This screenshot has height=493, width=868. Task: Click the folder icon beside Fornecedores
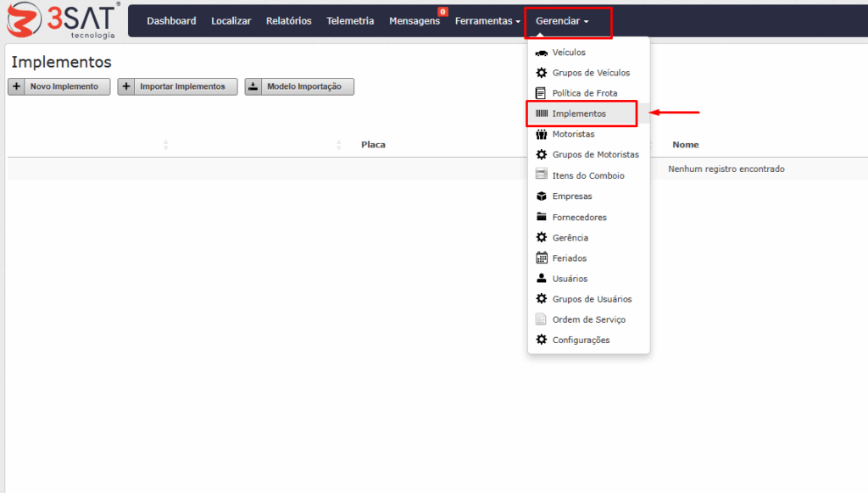pos(541,217)
